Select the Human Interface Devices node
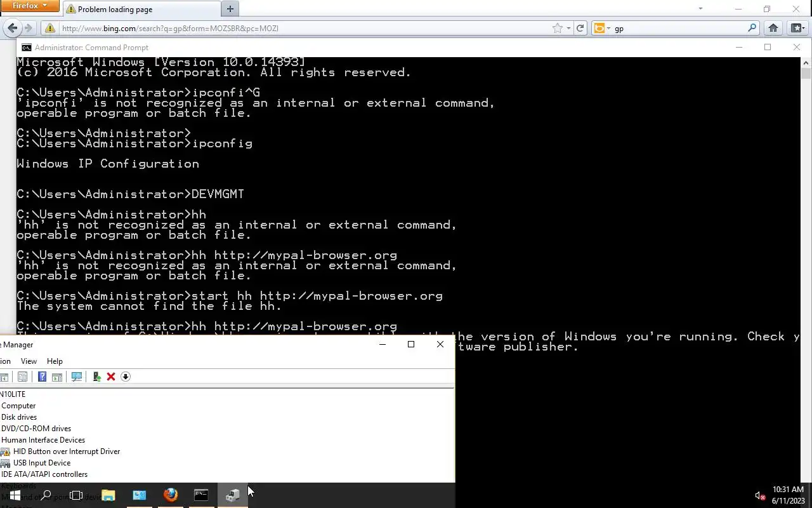The height and width of the screenshot is (508, 812). click(x=43, y=440)
